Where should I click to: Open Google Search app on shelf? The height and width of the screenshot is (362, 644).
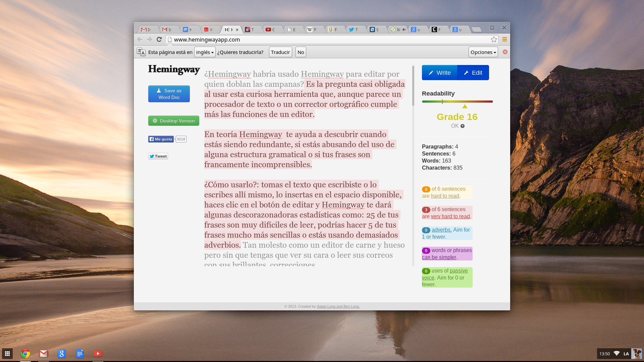pos(62,354)
